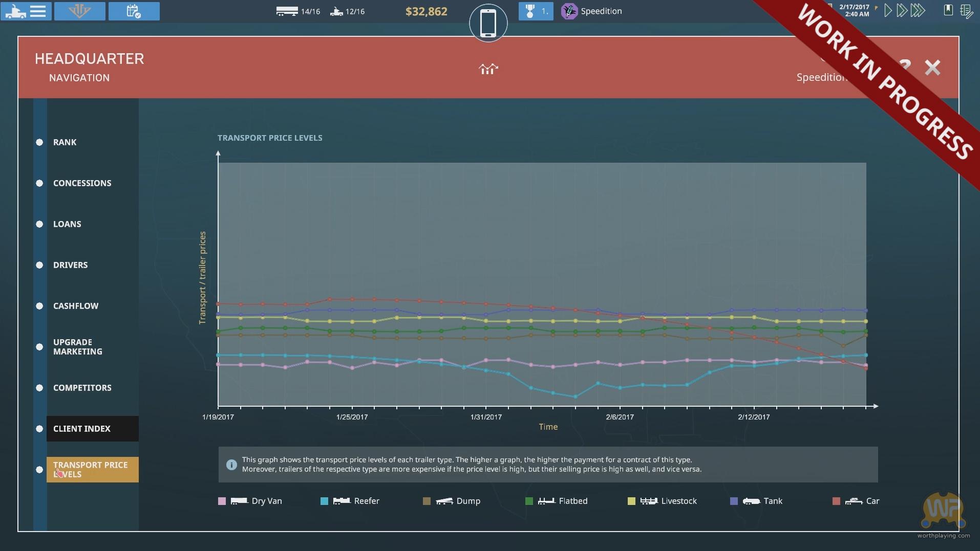Open the Rank navigation item

65,142
